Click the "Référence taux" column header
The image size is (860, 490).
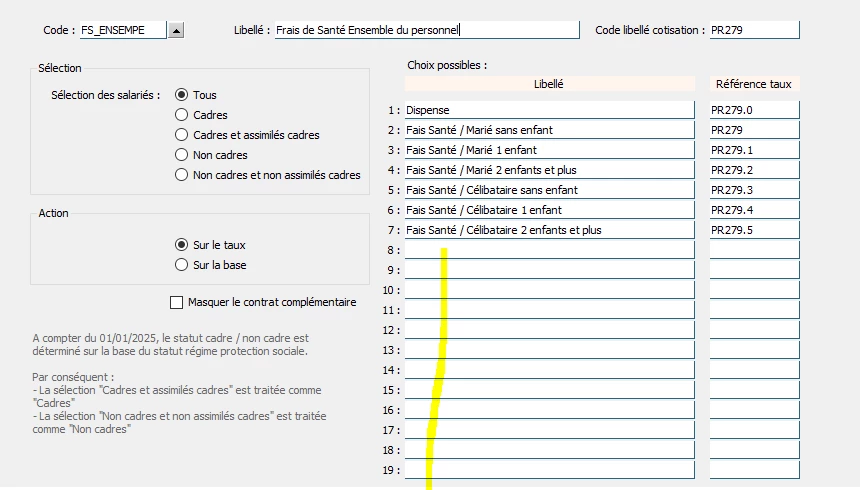coord(754,84)
